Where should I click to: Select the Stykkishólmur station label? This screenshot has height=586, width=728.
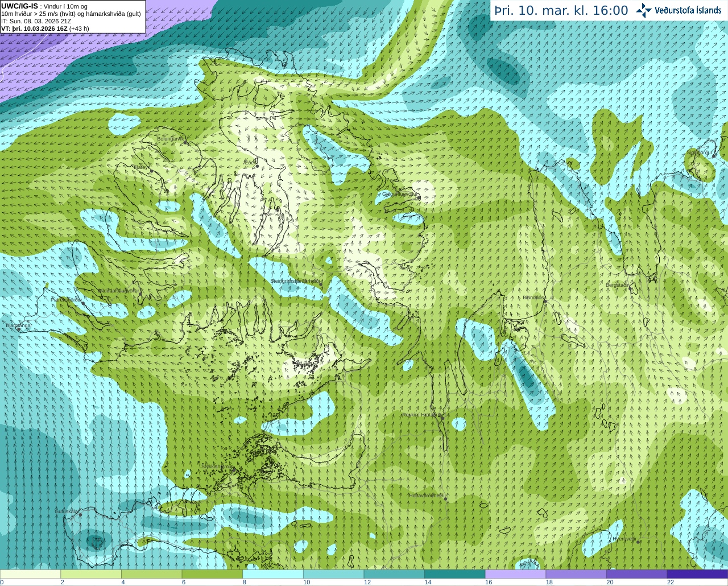coord(217,466)
